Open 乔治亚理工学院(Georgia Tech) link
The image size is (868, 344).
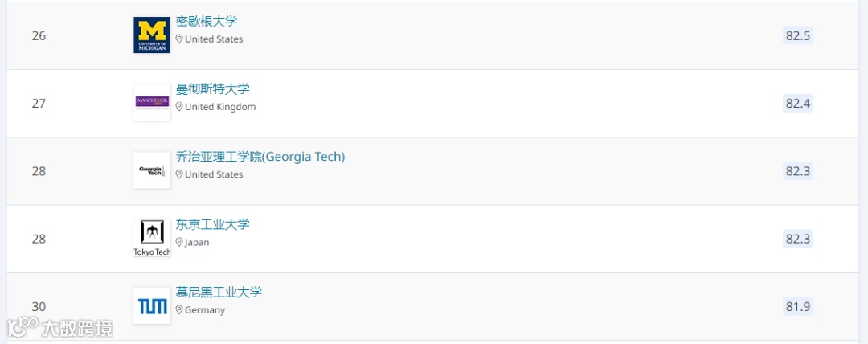click(x=260, y=157)
